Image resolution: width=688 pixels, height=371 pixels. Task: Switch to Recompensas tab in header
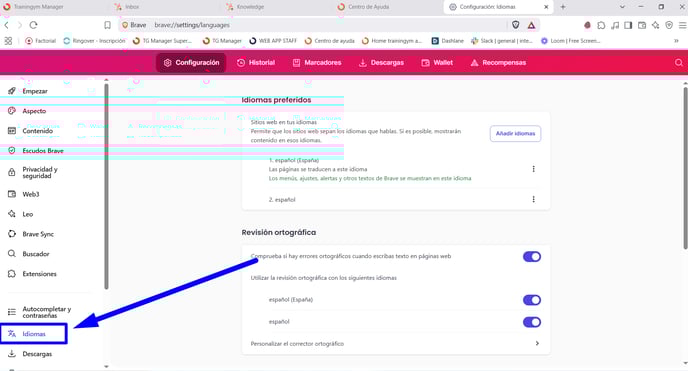498,63
